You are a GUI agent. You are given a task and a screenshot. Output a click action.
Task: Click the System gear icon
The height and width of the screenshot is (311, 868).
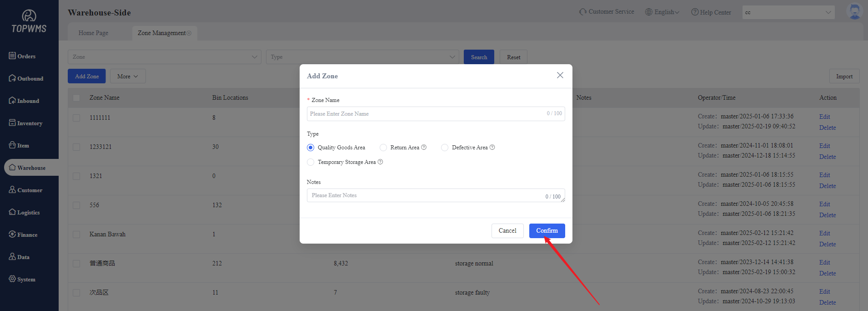12,279
